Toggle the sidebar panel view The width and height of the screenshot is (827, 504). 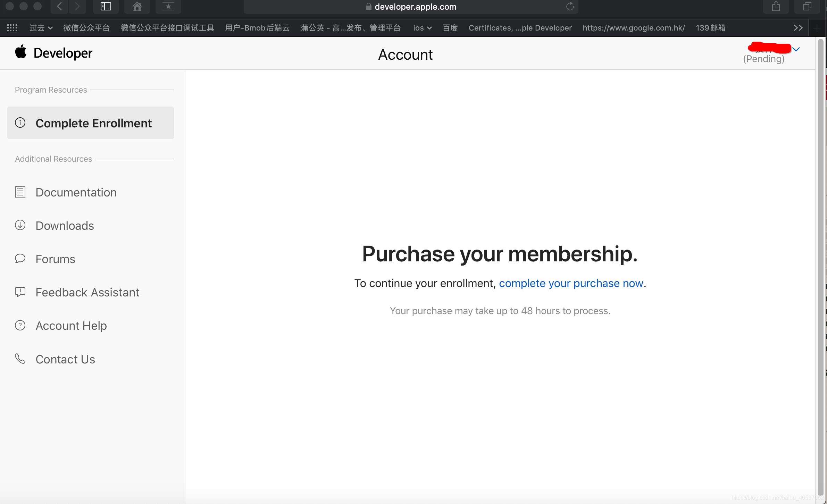coord(106,7)
